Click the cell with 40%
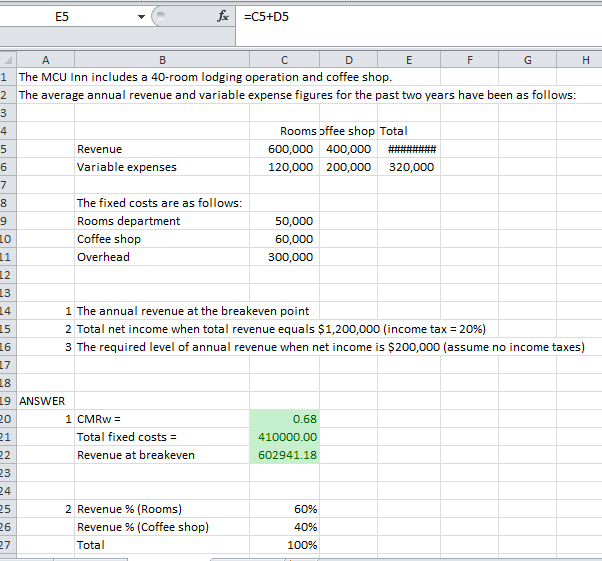This screenshot has width=602, height=561. (284, 527)
